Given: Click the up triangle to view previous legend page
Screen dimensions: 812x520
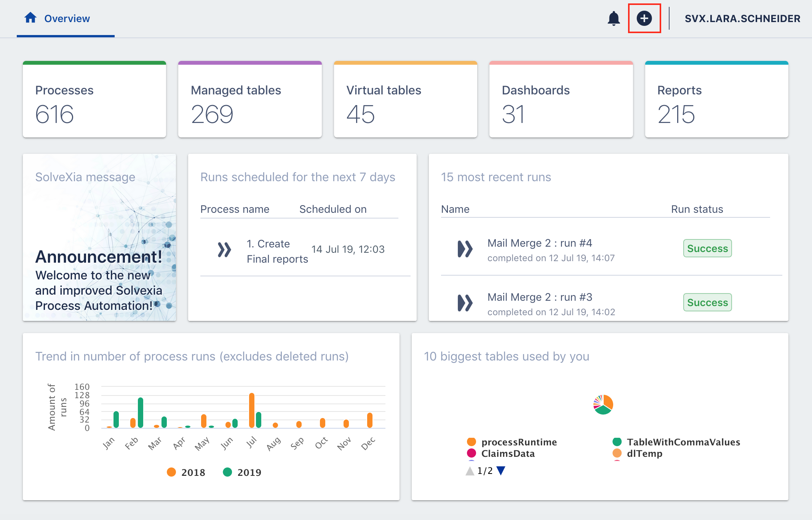Looking at the screenshot, I should [470, 471].
